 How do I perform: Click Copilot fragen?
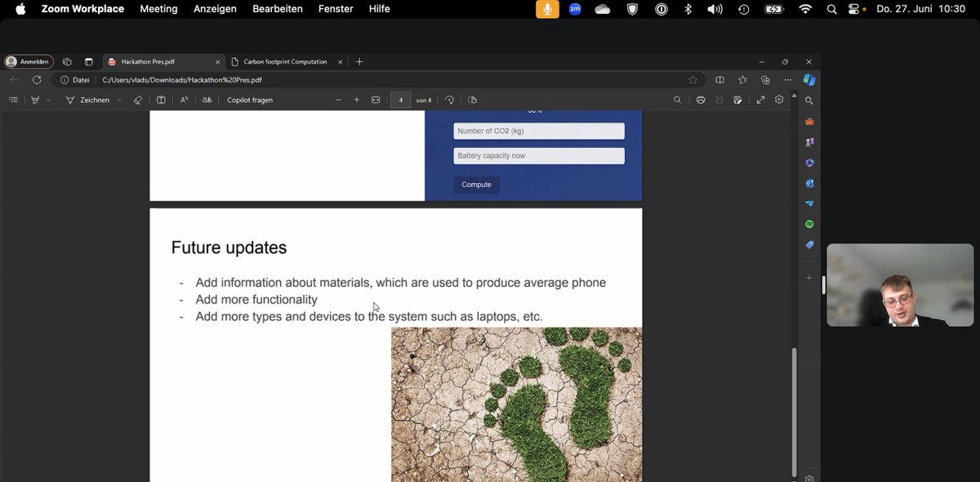(x=250, y=100)
